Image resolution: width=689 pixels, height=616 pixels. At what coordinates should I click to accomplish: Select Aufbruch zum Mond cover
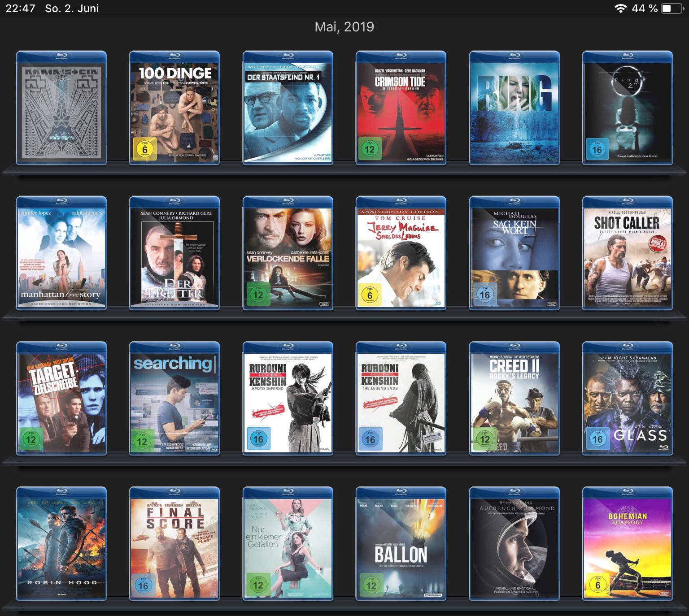515,544
